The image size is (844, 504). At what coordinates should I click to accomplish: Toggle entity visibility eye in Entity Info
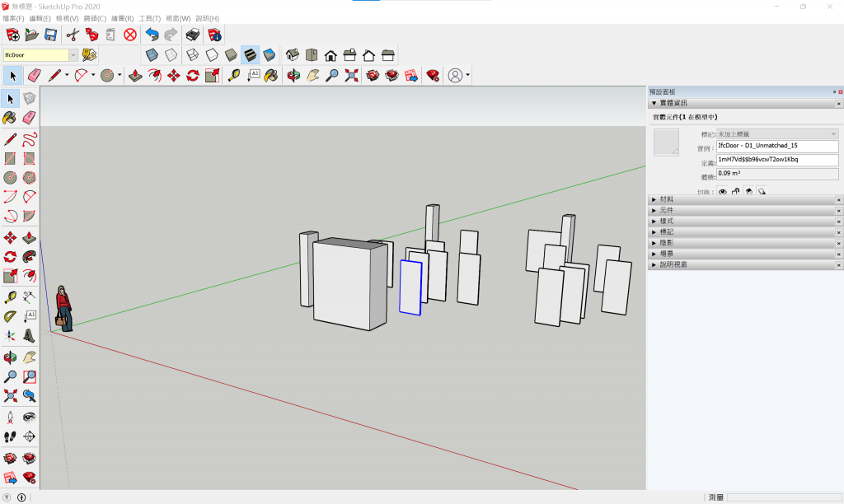(x=722, y=192)
